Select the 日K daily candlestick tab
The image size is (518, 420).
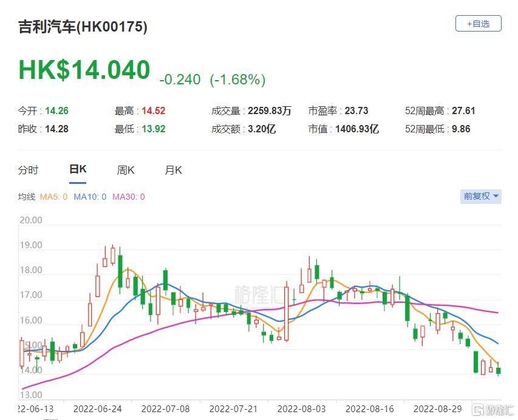[x=78, y=169]
